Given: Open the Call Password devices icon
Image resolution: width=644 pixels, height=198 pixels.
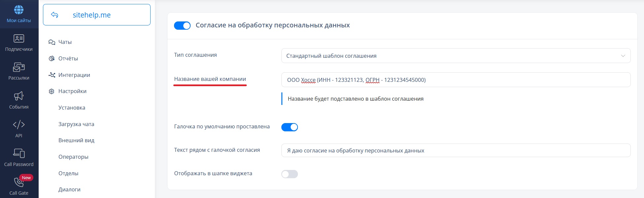Looking at the screenshot, I should coord(19,153).
